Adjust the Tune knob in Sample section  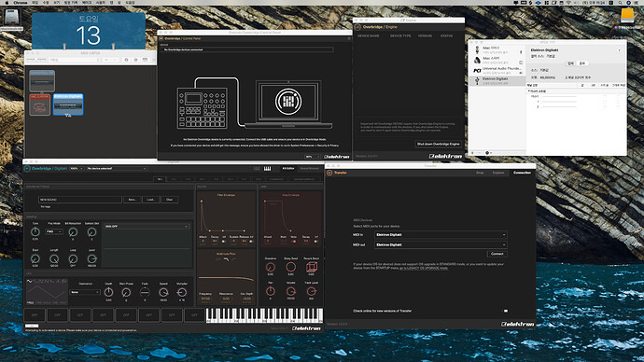pos(35,232)
